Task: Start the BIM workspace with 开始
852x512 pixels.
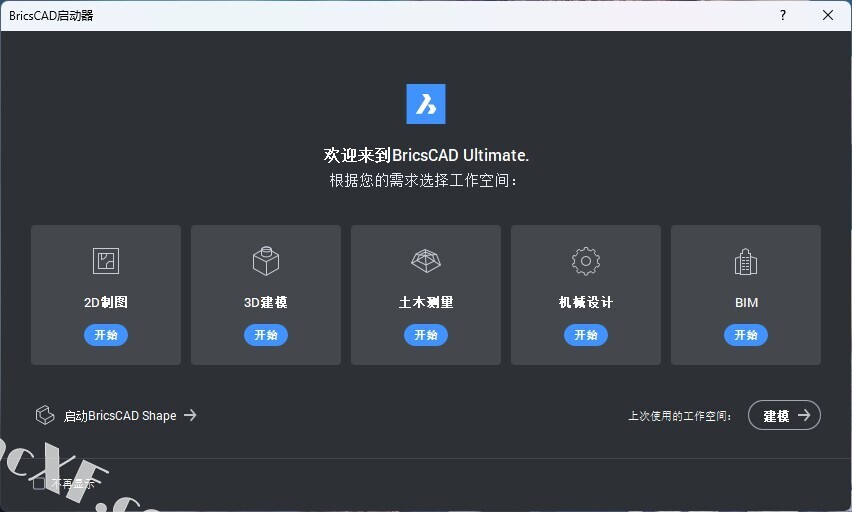Action: [x=746, y=335]
